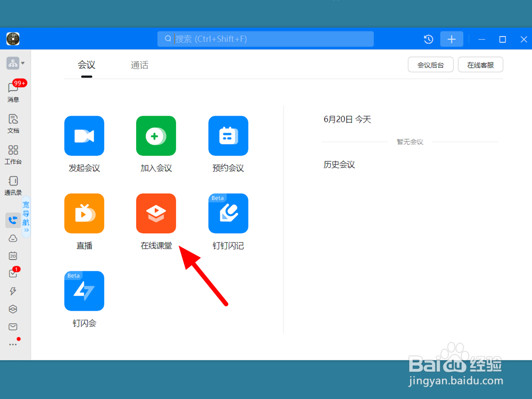Click the 6月20日 今天 date text
The width and height of the screenshot is (532, 399).
[x=347, y=119]
